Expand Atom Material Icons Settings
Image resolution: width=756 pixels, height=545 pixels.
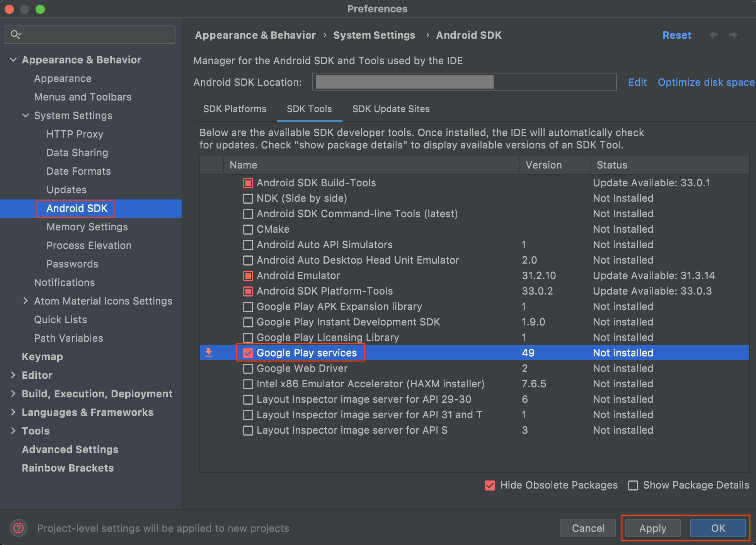pyautogui.click(x=26, y=301)
